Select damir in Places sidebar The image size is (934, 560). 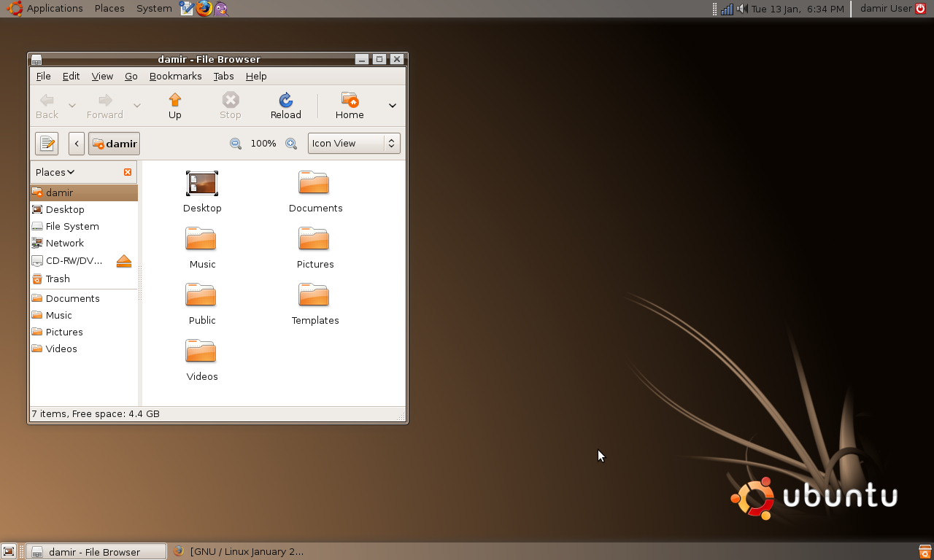point(84,192)
